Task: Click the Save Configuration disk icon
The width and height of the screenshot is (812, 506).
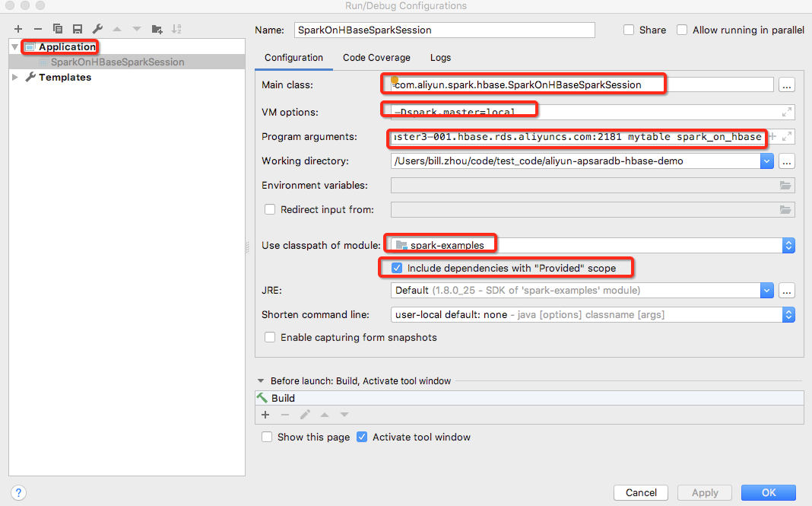Action: point(77,29)
